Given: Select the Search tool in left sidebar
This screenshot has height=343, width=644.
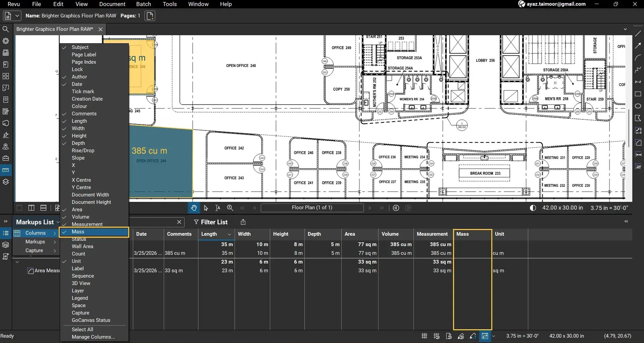Looking at the screenshot, I should [x=6, y=29].
